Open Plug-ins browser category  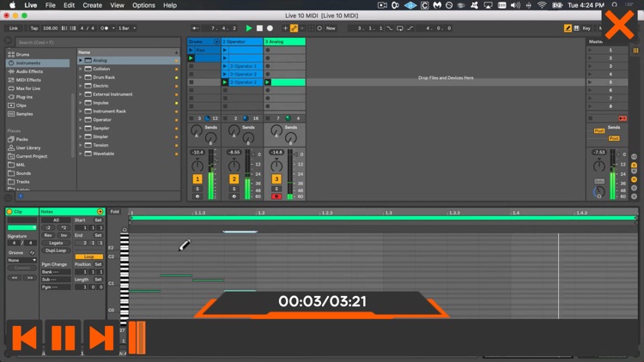coord(24,97)
